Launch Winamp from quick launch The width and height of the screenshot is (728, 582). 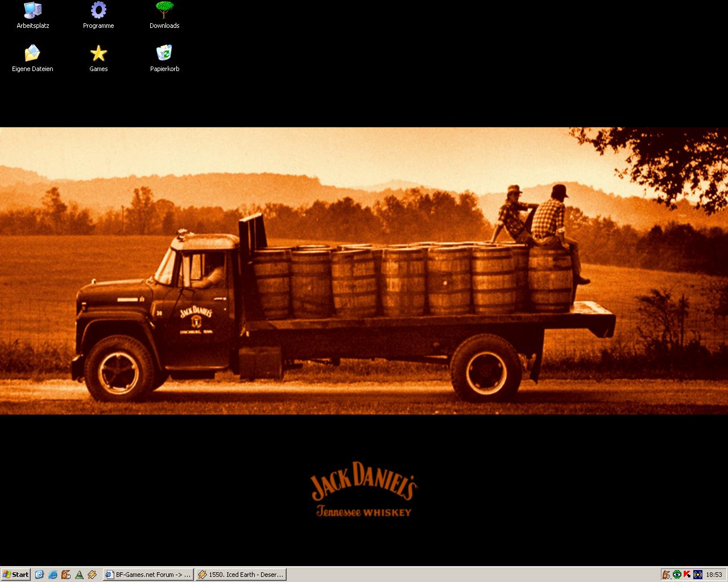(x=92, y=575)
